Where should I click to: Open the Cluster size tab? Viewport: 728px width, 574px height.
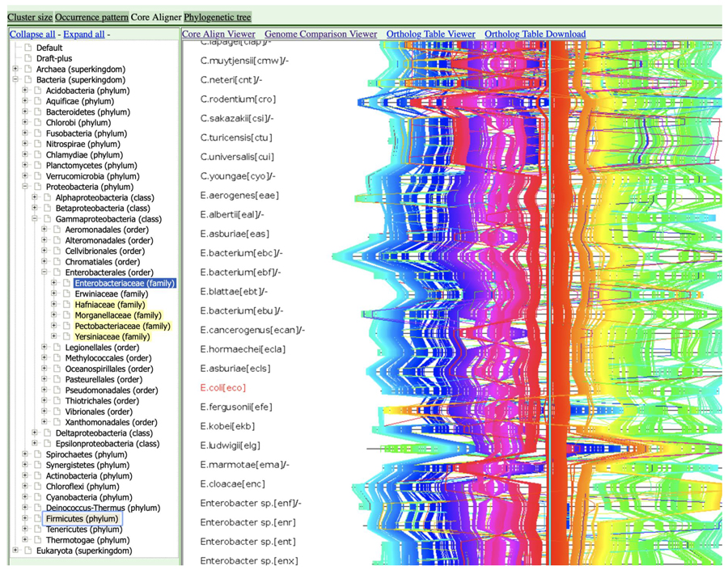click(x=29, y=17)
